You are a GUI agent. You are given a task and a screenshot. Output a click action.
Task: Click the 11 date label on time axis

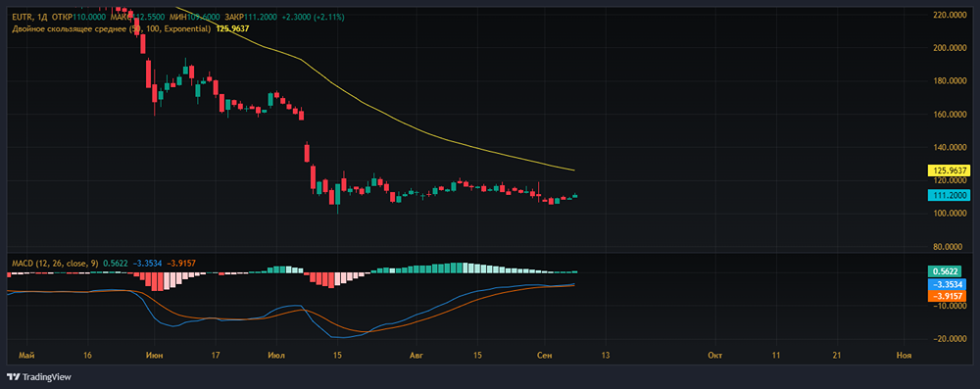coord(776,356)
